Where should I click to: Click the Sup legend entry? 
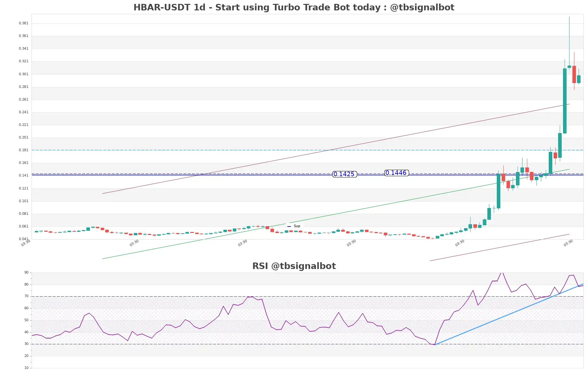click(294, 226)
